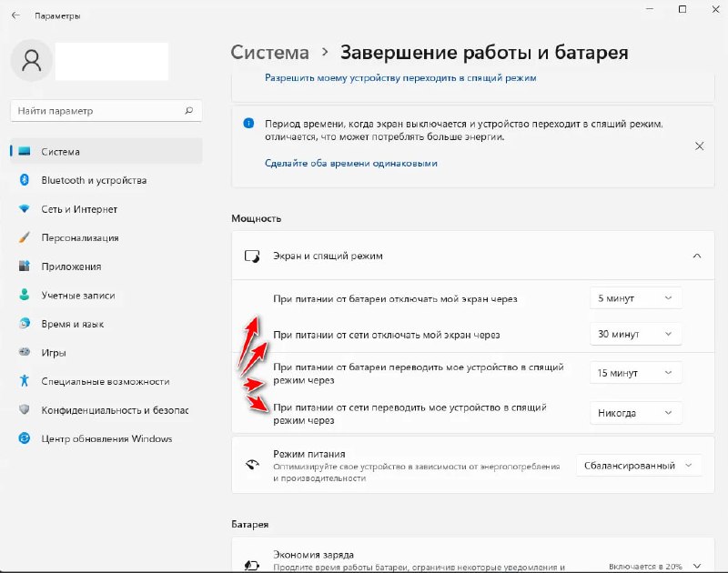This screenshot has height=573, width=728.
Task: Click the Система monitor icon in the sidebar
Action: click(25, 151)
